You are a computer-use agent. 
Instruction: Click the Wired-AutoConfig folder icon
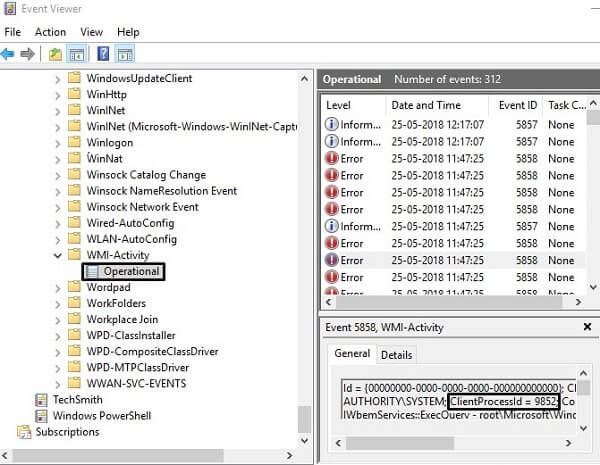(x=74, y=222)
